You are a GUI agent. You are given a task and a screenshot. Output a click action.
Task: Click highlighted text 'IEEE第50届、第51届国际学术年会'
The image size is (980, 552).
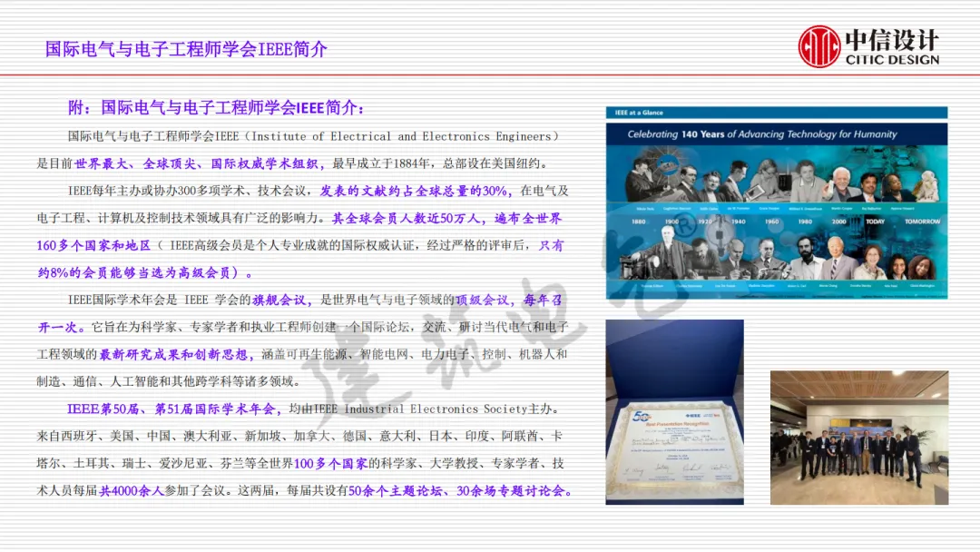coord(171,409)
